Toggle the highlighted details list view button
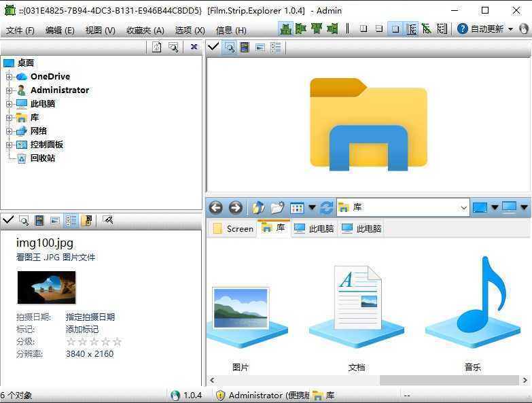This screenshot has height=403, width=532. [x=71, y=220]
